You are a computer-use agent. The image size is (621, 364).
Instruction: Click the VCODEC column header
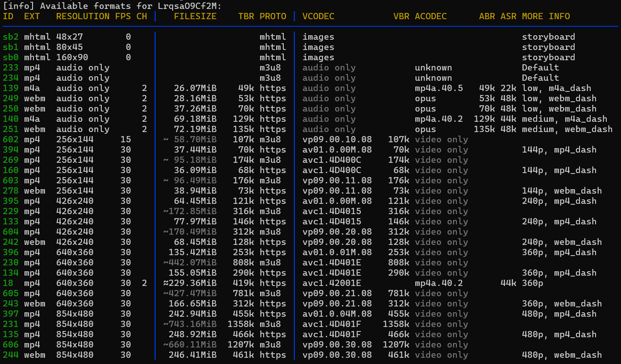pyautogui.click(x=318, y=17)
